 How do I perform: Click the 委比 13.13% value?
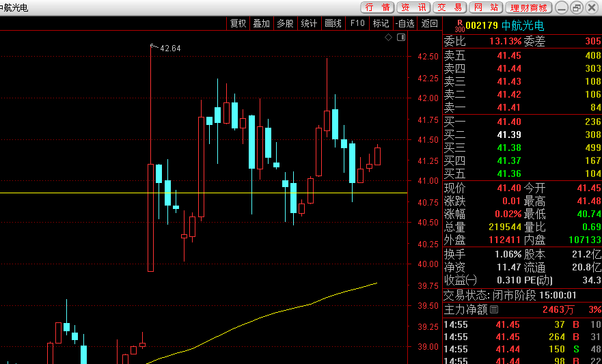(x=505, y=41)
